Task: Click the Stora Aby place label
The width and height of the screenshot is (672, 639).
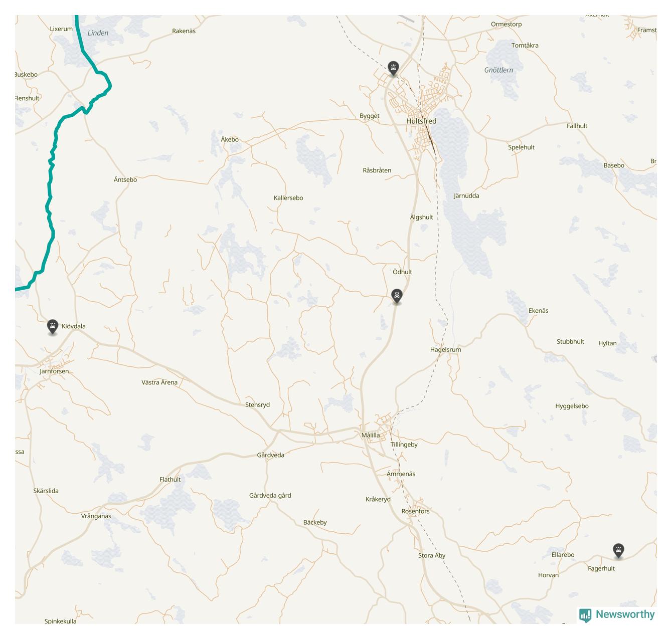Action: [x=432, y=555]
